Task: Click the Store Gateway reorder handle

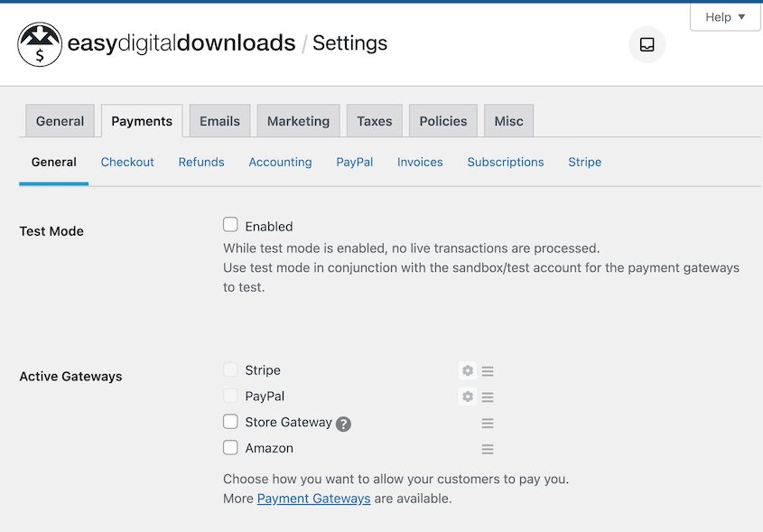Action: tap(488, 423)
